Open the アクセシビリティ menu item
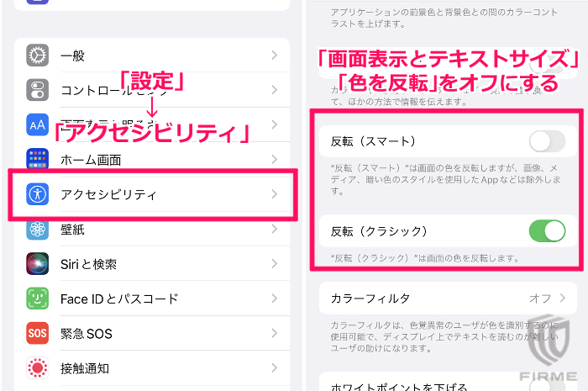588x391 pixels. coord(108,194)
